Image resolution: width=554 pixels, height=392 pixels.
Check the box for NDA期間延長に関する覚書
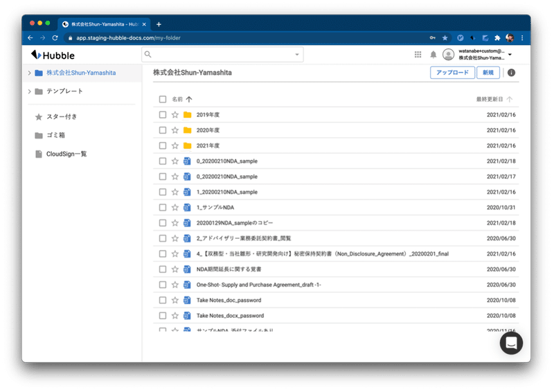(x=163, y=269)
